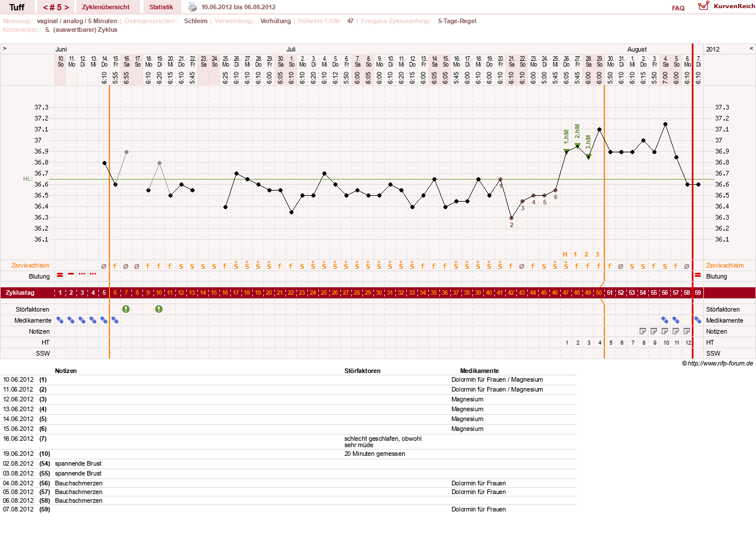The image size is (756, 552).
Task: Click the HT value 12 cell
Action: pos(688,342)
